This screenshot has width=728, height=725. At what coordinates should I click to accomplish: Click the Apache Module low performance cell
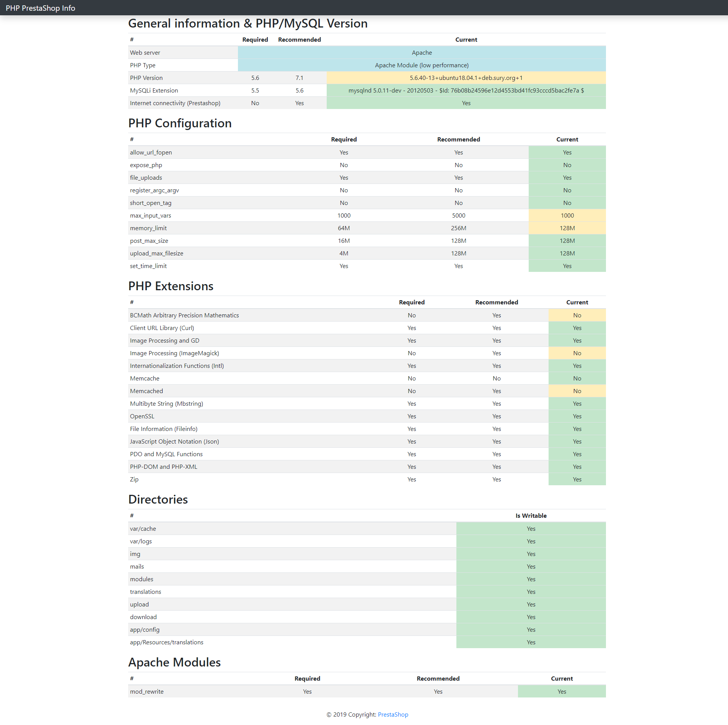click(x=421, y=65)
